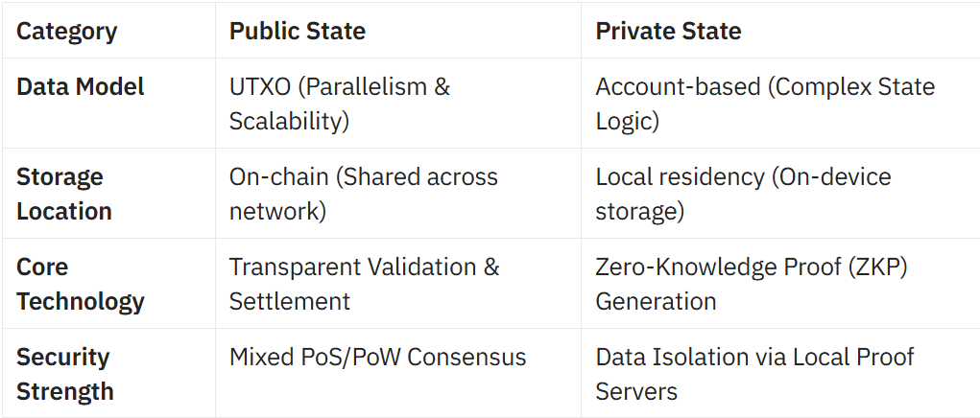Click the word Generation under Zero-Knowledge Proof

[656, 301]
